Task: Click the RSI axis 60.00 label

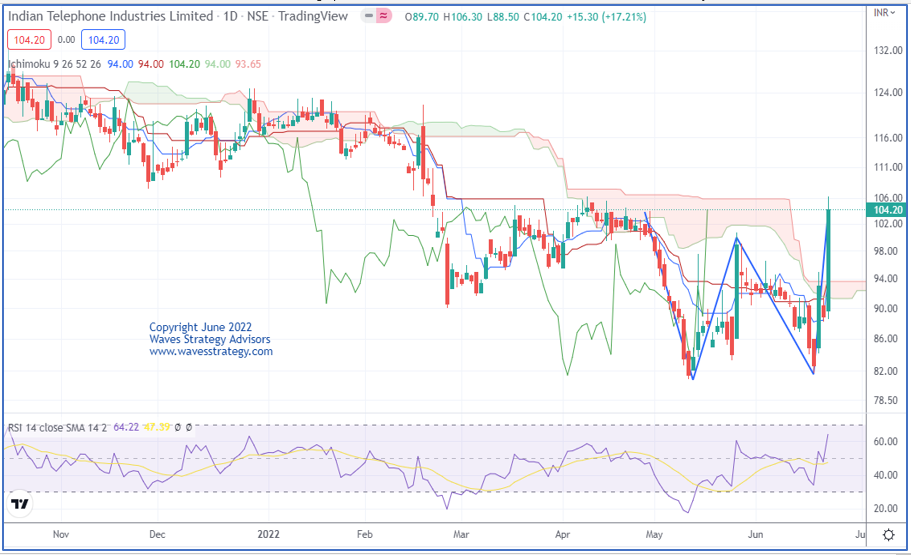Action: pos(886,442)
